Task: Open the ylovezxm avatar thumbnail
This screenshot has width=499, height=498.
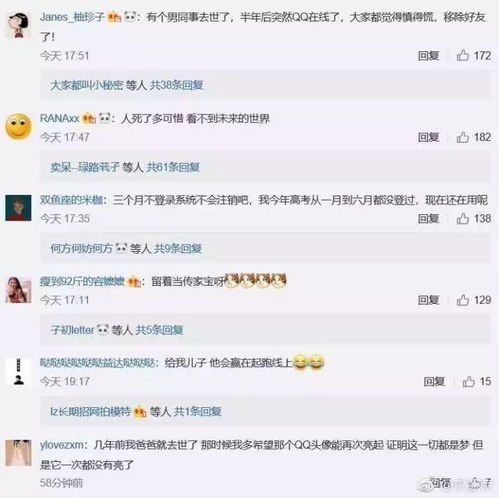Action: 18,453
